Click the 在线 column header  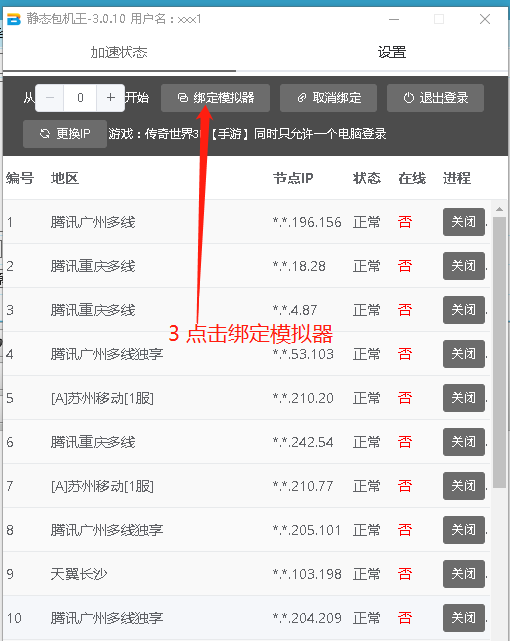coord(412,178)
